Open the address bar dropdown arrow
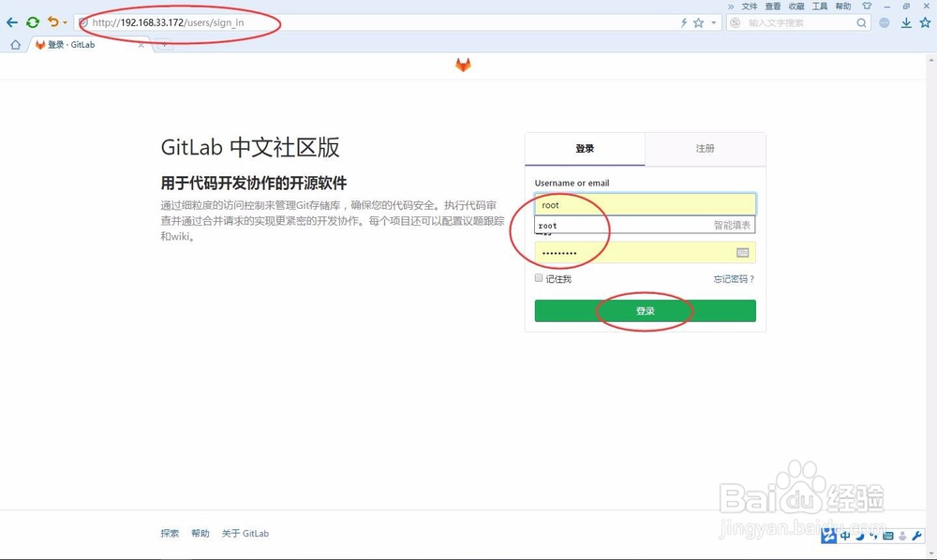This screenshot has height=560, width=937. (x=713, y=22)
